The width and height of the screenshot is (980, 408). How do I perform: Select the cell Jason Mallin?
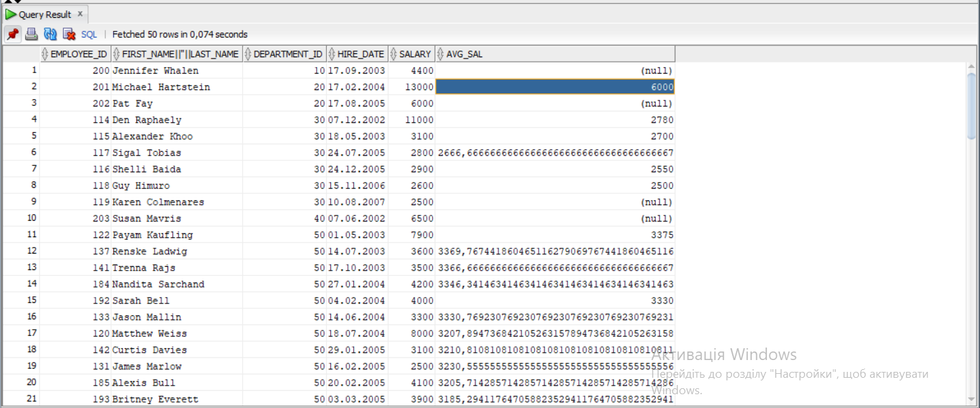point(176,317)
